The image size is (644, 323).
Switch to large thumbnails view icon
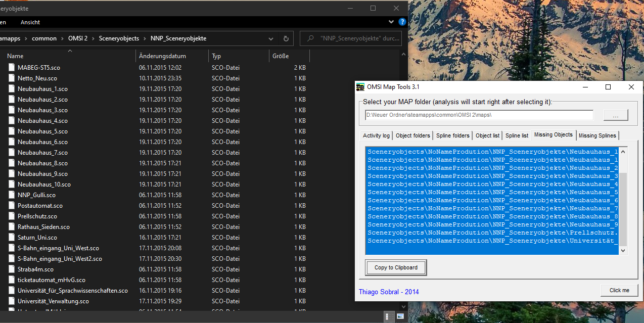coord(400,316)
